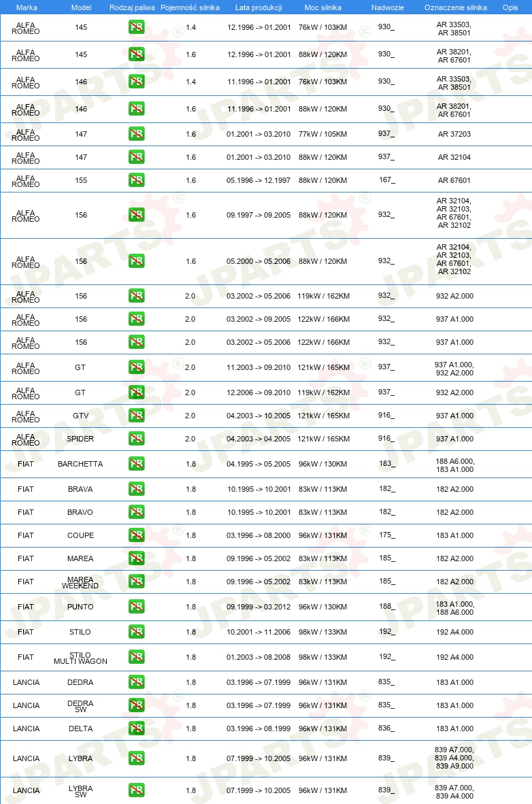Click the petrol icon in the STILO MULTI WAGON row
Viewport: 532px width, 804px height.
(137, 657)
